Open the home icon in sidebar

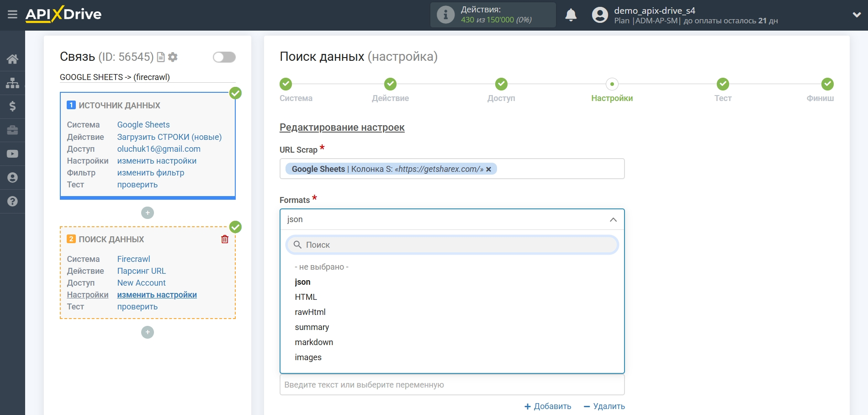pos(12,59)
